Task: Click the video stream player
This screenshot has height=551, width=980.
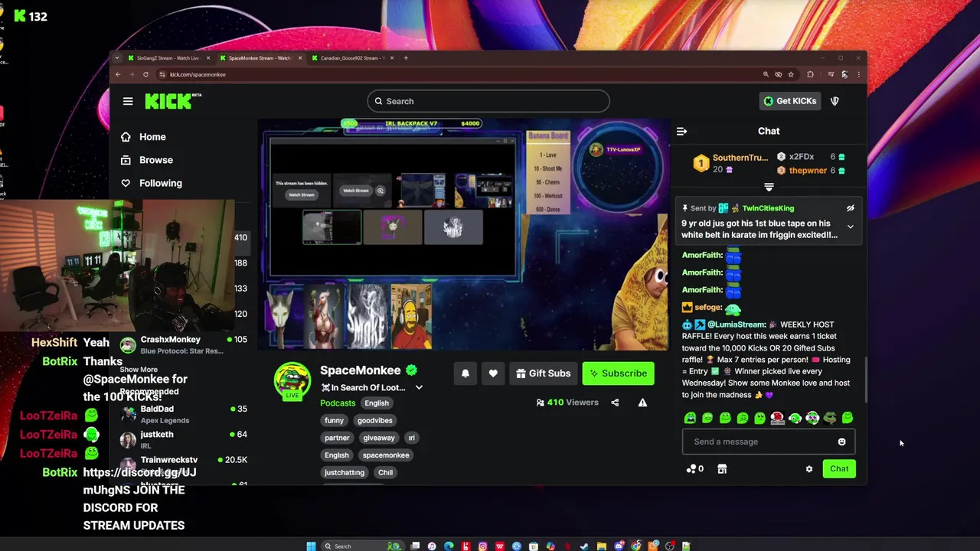Action: click(x=464, y=234)
